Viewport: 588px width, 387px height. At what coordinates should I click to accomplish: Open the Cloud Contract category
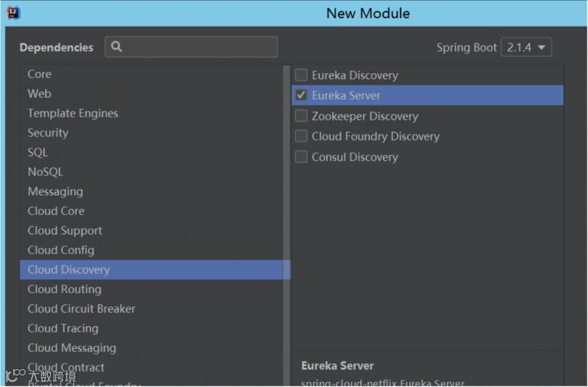point(151,367)
